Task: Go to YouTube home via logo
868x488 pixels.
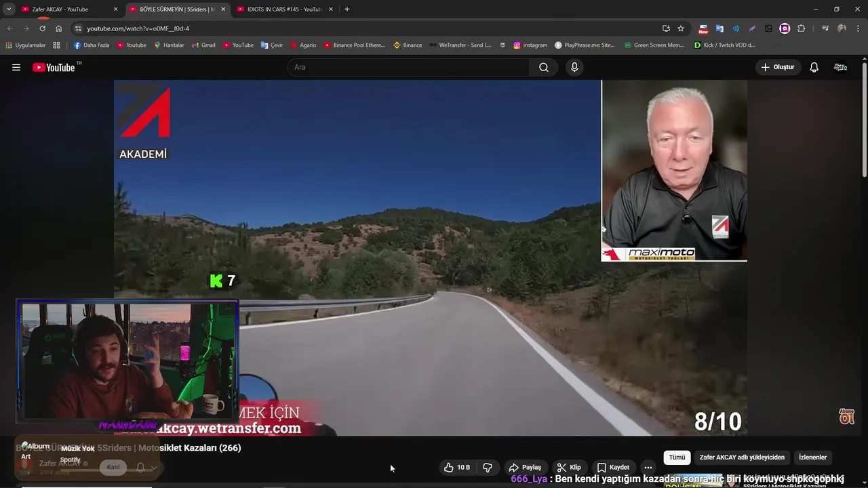Action: pyautogui.click(x=54, y=67)
